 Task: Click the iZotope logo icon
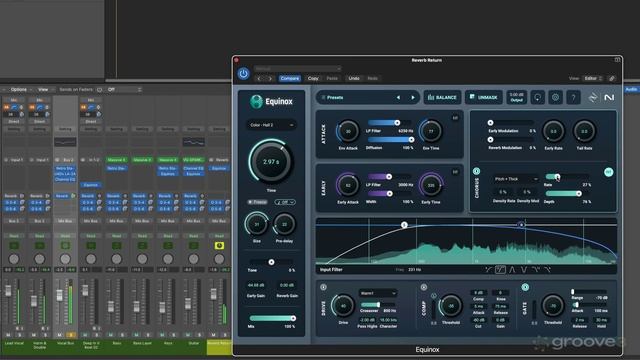593,98
